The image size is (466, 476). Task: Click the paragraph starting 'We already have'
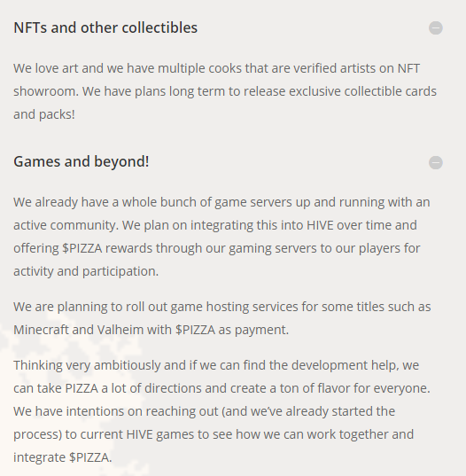pos(221,237)
